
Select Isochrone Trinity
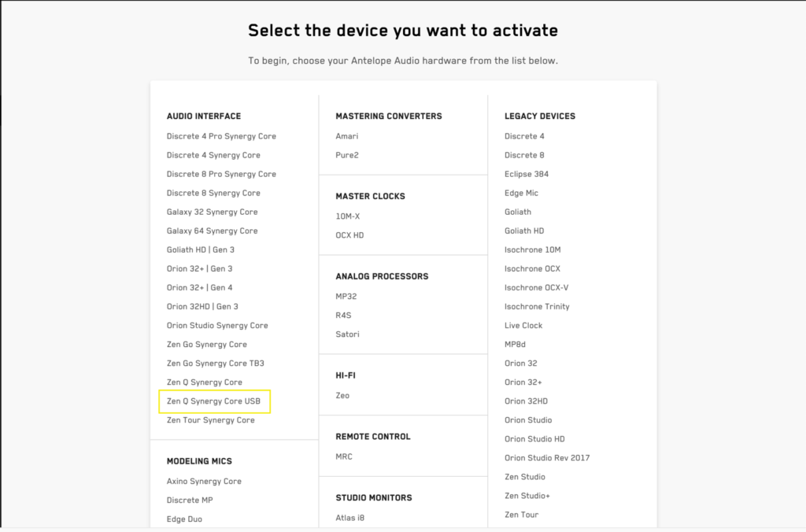click(537, 307)
